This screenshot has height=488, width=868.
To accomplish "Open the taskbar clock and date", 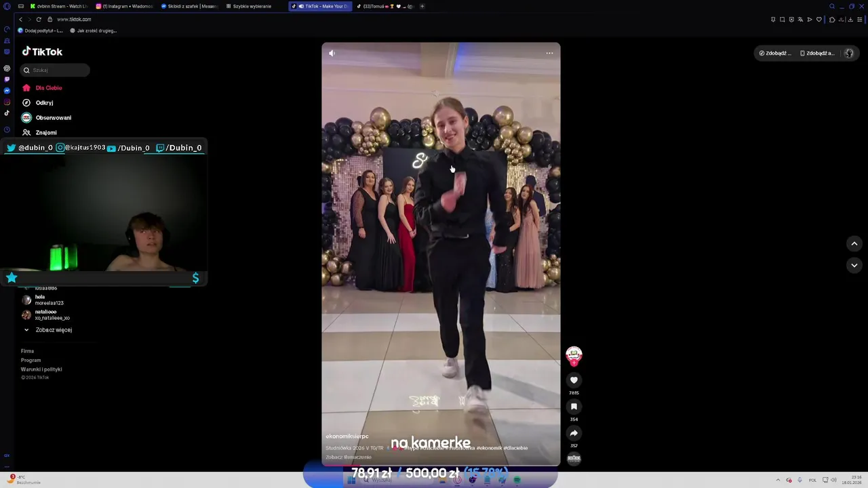I will tap(852, 480).
